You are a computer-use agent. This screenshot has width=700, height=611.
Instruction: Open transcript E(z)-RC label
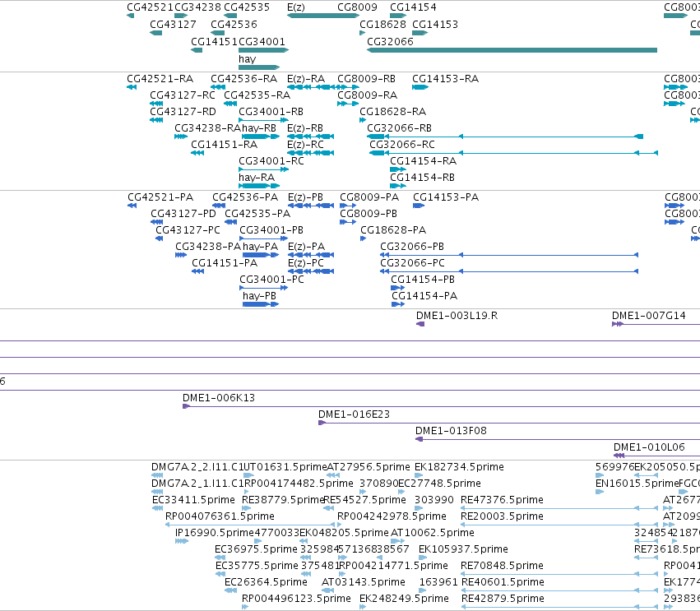pyautogui.click(x=305, y=145)
